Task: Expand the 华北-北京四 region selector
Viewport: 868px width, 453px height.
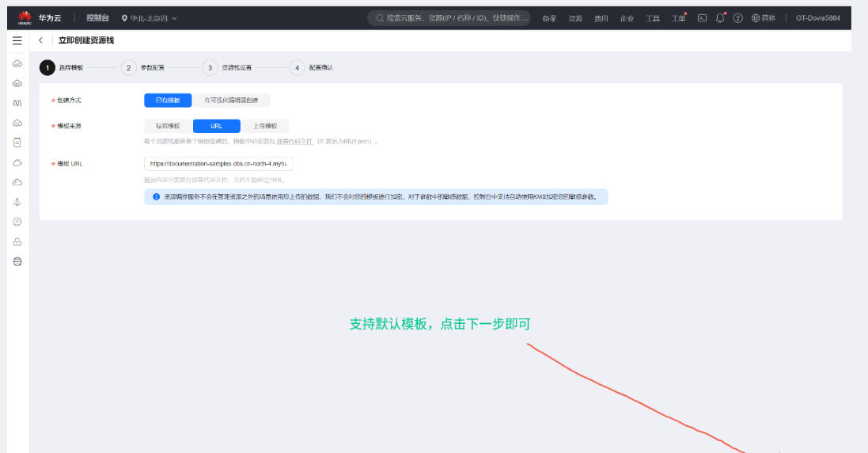Action: coord(150,18)
